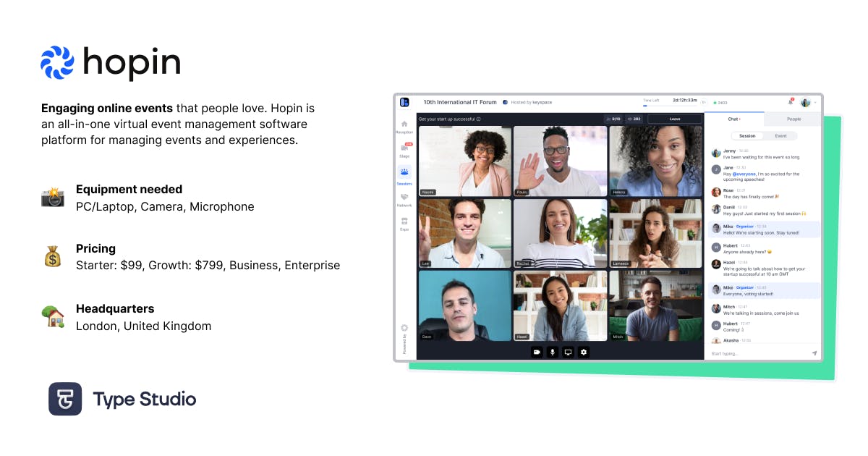Click the expand icon next to time left
Viewport: 868px width, 456px height.
702,102
